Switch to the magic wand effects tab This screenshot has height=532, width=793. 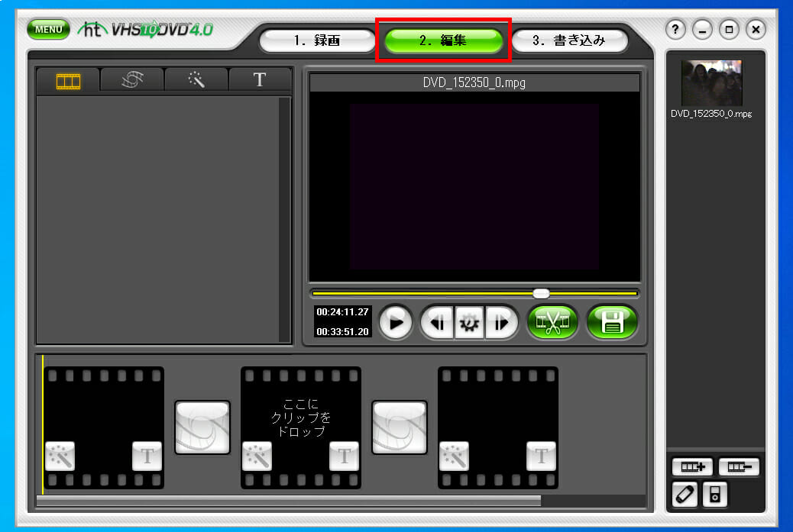pos(196,80)
